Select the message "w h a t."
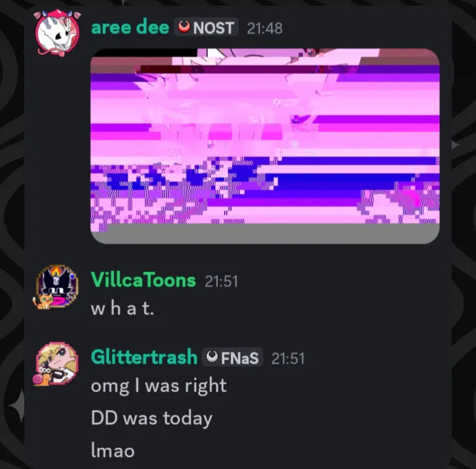This screenshot has width=476, height=469. pos(123,309)
